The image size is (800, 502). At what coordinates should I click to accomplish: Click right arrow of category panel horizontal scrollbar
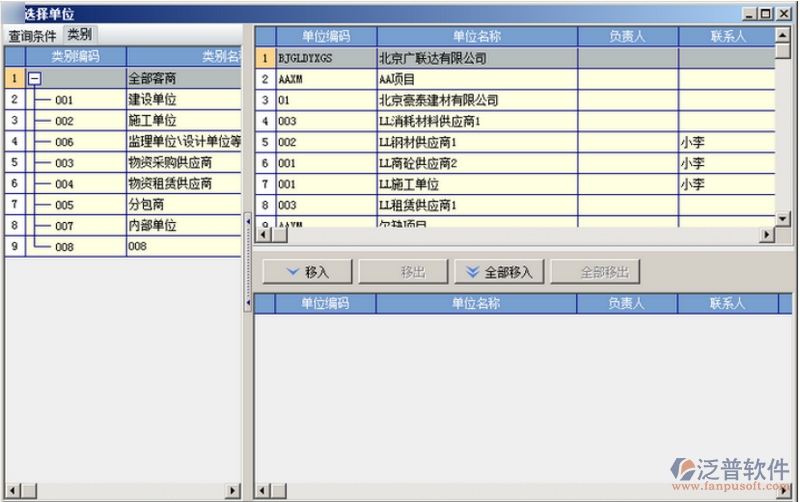(232, 490)
